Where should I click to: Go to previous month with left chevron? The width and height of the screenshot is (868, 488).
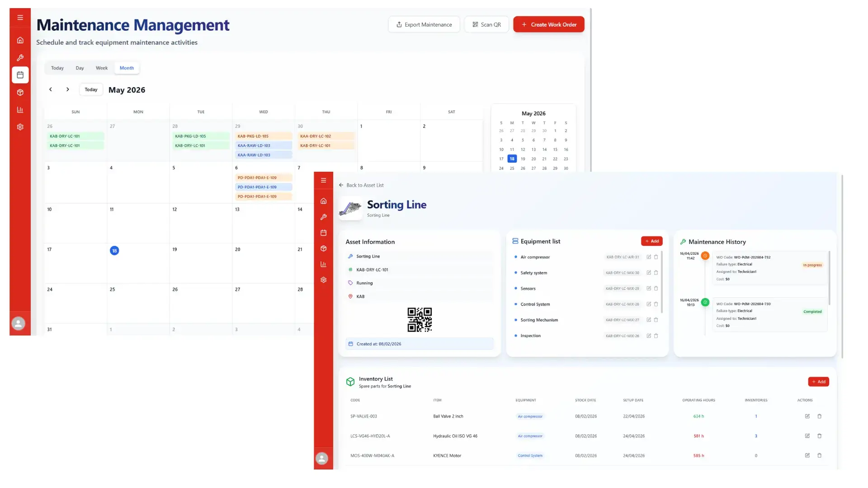51,89
